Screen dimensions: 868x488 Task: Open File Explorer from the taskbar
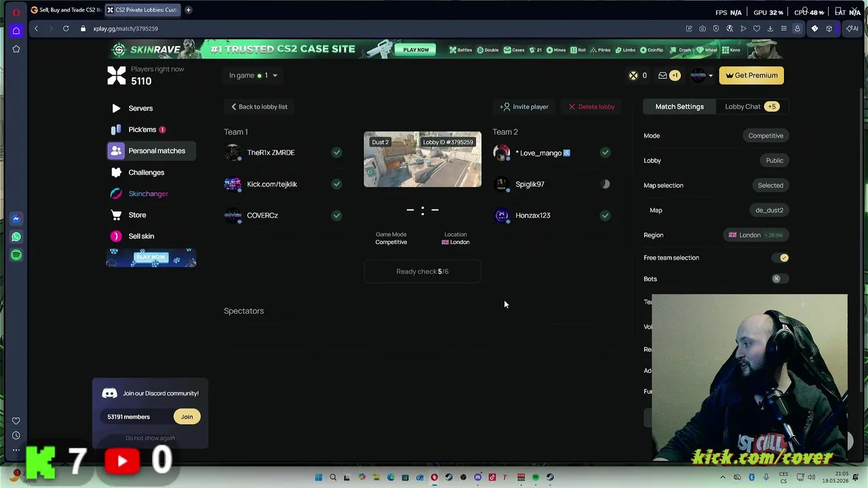[376, 477]
